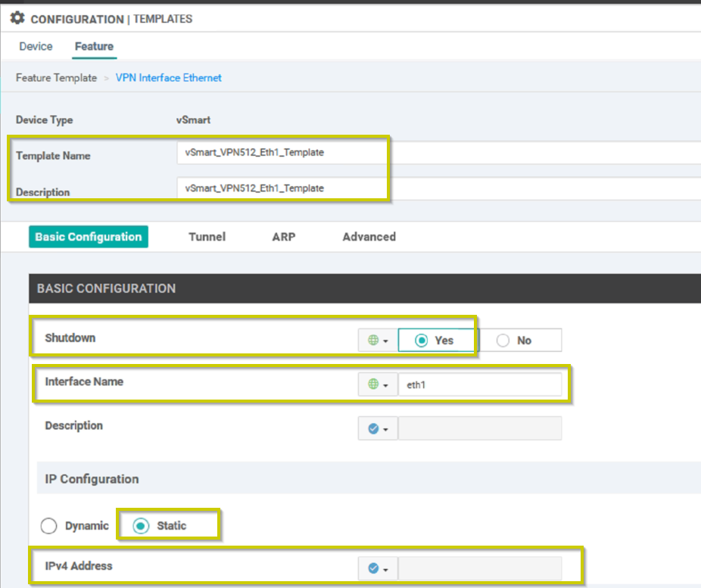Open the VPN Interface Ethernet breadcrumb link
701x588 pixels.
(x=169, y=78)
